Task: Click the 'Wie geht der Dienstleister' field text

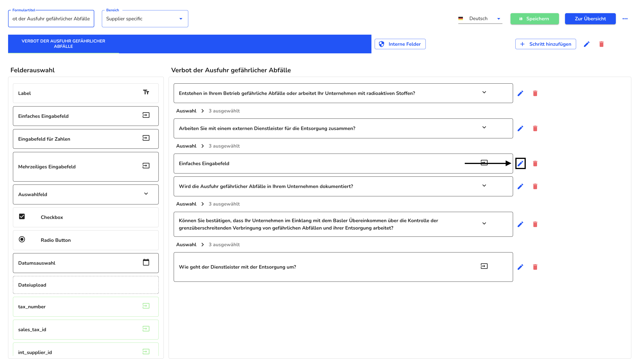Action: 237,267
